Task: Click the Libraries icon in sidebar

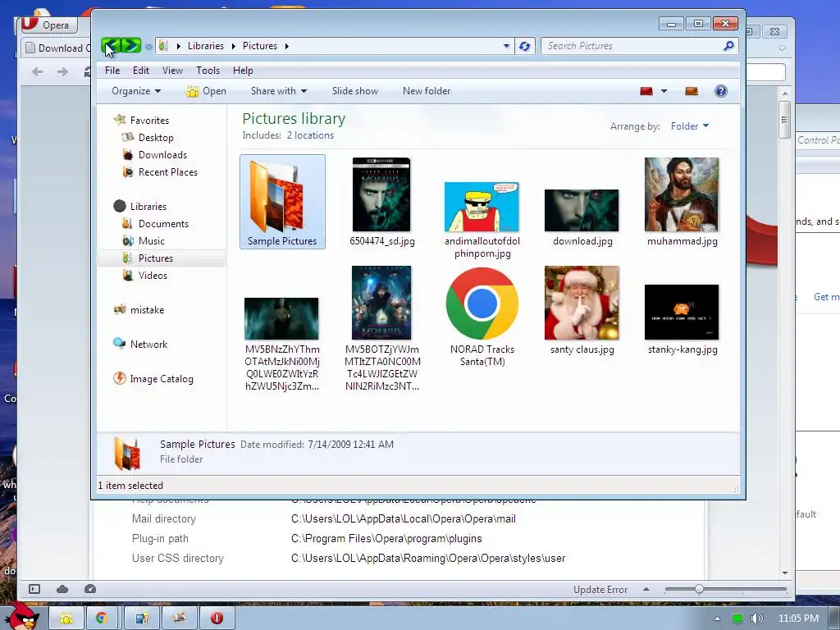Action: point(120,206)
